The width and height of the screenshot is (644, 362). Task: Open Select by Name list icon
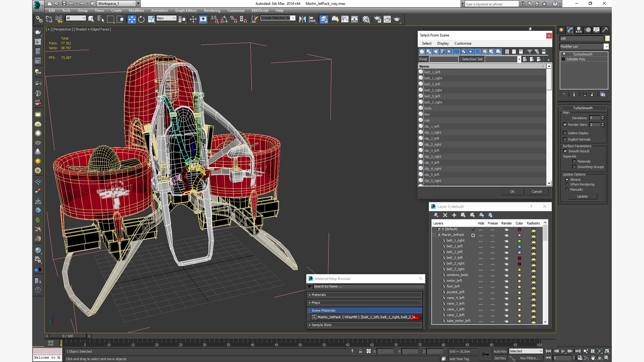100,19
